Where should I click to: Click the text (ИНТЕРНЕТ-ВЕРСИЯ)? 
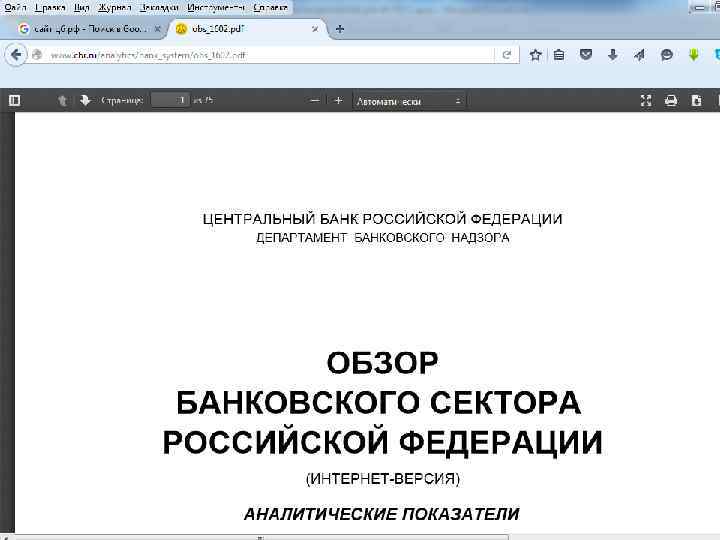(x=382, y=479)
